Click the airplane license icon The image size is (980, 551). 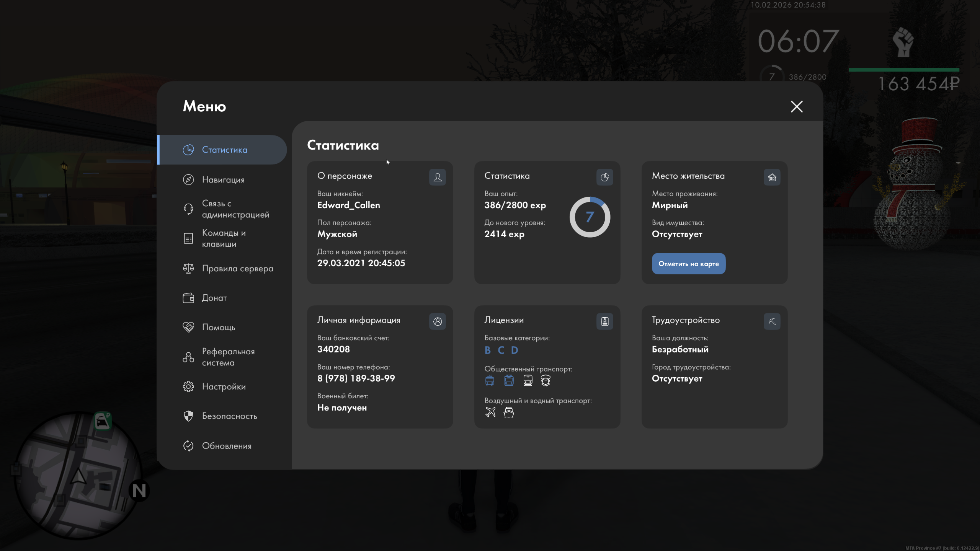490,412
